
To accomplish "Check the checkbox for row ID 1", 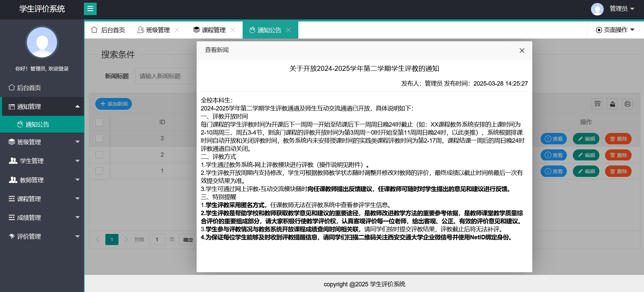I will click(99, 171).
